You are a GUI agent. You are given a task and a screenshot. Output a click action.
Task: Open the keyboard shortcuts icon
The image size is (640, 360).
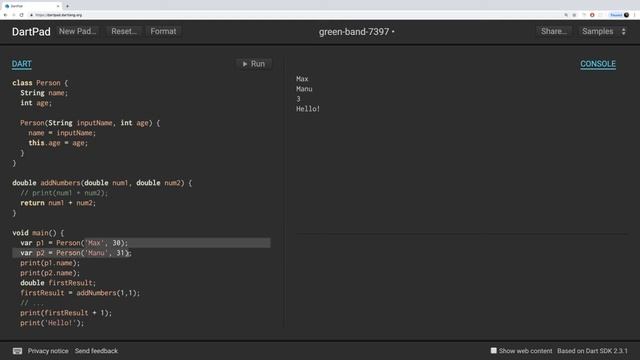(x=17, y=351)
